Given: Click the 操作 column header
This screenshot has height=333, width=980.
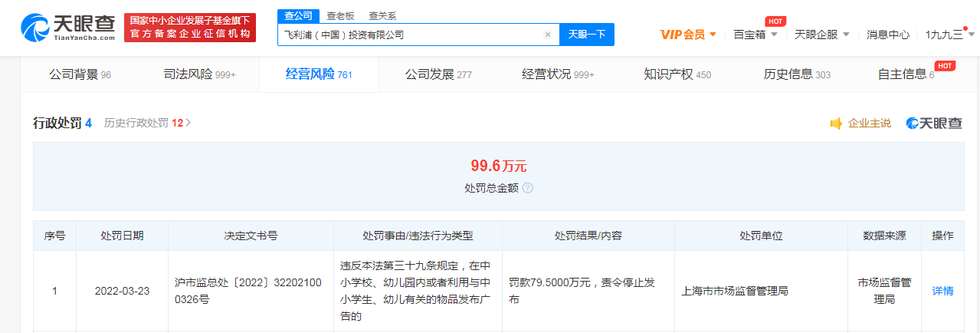Looking at the screenshot, I should 942,236.
